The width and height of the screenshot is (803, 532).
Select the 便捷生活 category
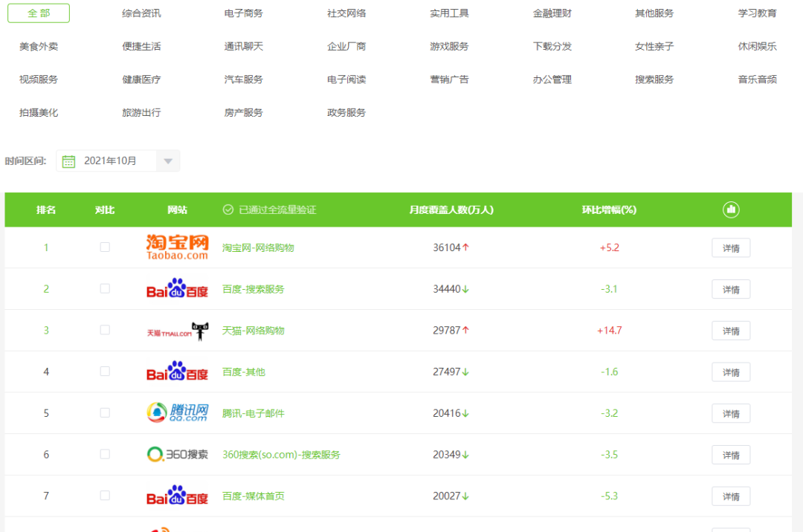click(x=141, y=47)
